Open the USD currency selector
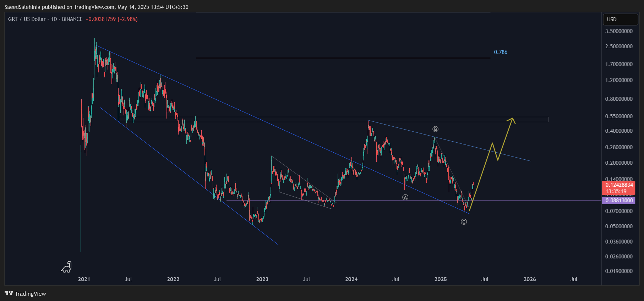The width and height of the screenshot is (644, 301). tap(621, 20)
